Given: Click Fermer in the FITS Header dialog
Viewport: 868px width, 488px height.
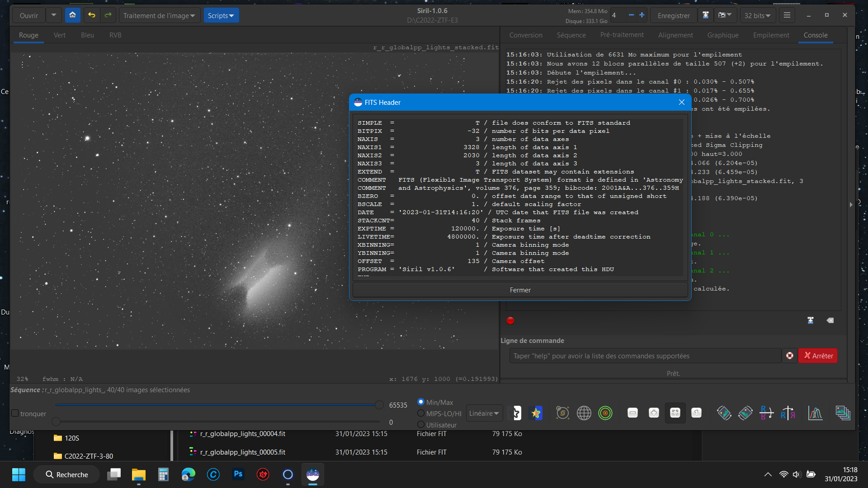Looking at the screenshot, I should [x=520, y=290].
